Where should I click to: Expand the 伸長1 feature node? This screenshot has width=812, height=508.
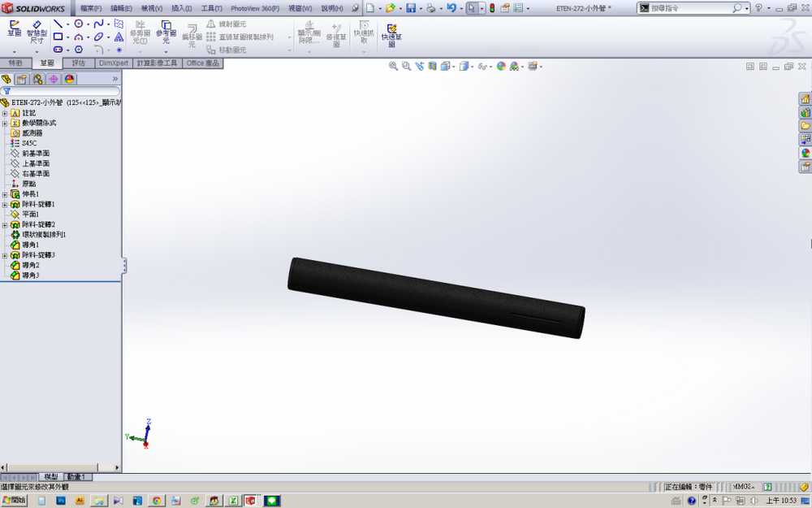tap(5, 194)
